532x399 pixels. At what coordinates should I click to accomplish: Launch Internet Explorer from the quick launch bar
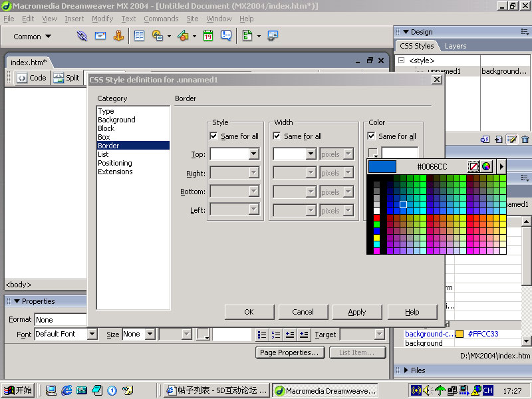click(66, 390)
